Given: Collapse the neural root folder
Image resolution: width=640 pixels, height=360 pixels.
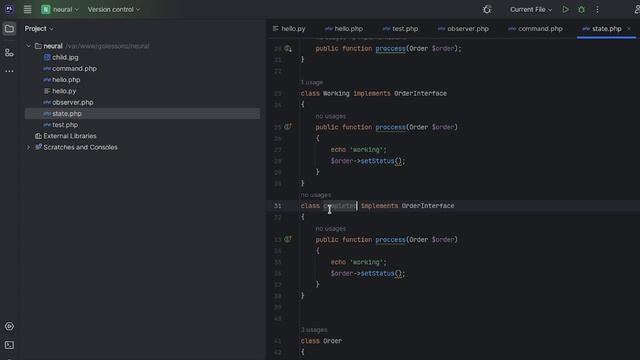Looking at the screenshot, I should (x=29, y=46).
